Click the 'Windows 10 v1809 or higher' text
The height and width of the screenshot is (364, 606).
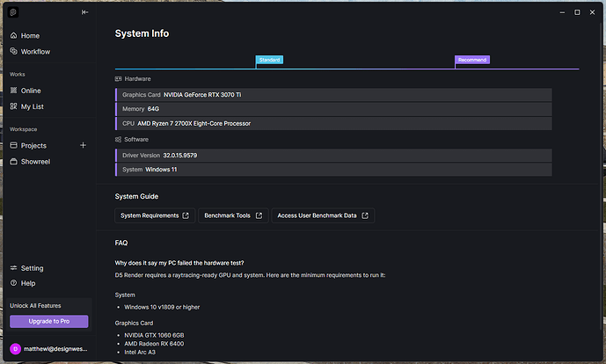162,307
